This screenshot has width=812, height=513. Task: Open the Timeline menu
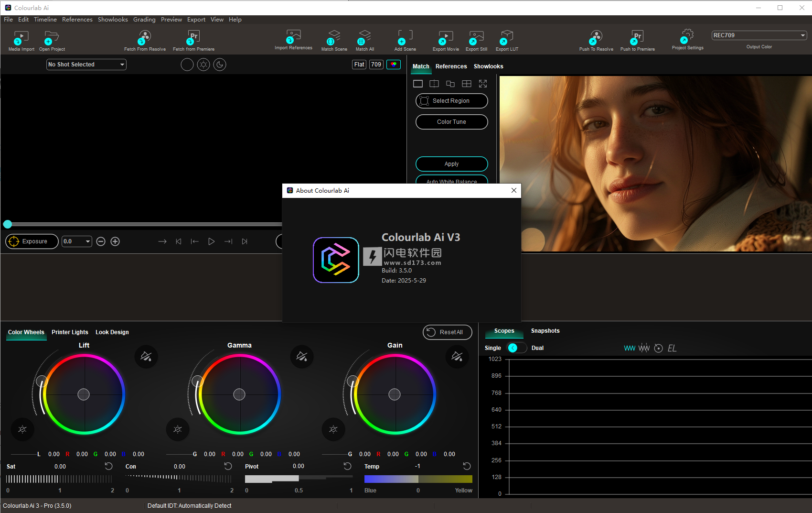pos(45,20)
